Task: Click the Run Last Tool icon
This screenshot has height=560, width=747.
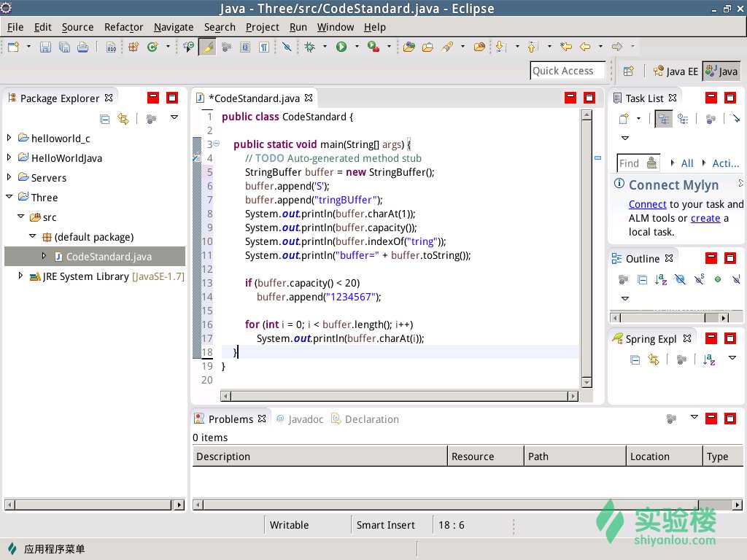Action: [373, 47]
